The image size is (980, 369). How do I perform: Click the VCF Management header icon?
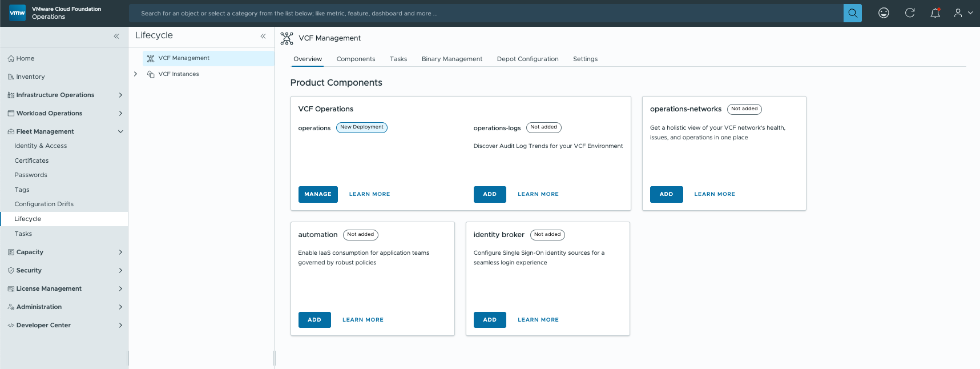click(x=287, y=38)
